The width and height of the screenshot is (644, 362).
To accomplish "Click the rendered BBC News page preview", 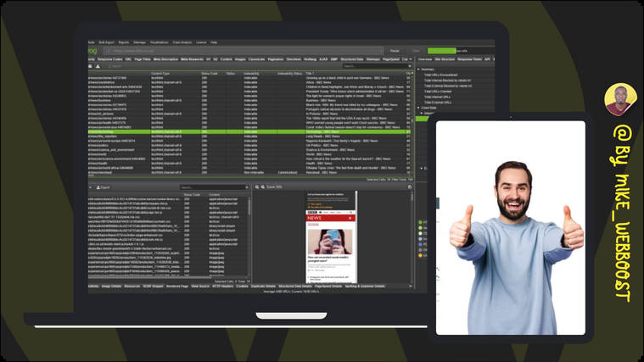I will pyautogui.click(x=332, y=237).
